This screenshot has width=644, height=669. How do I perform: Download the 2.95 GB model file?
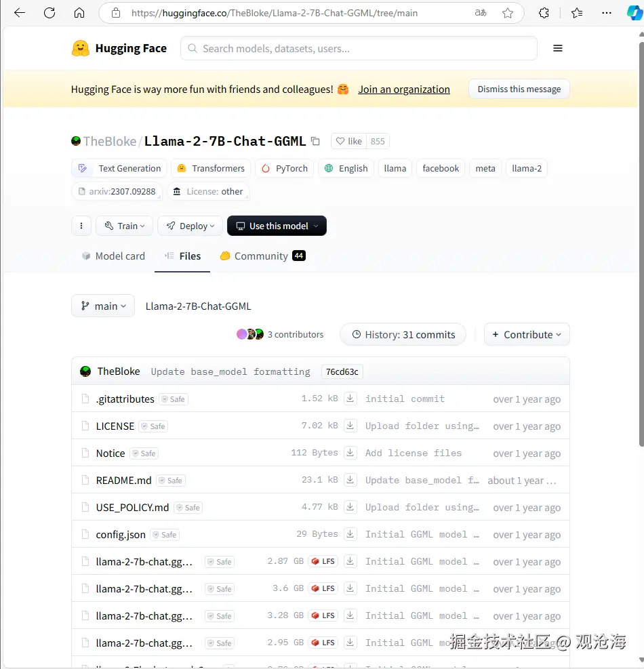tap(350, 643)
